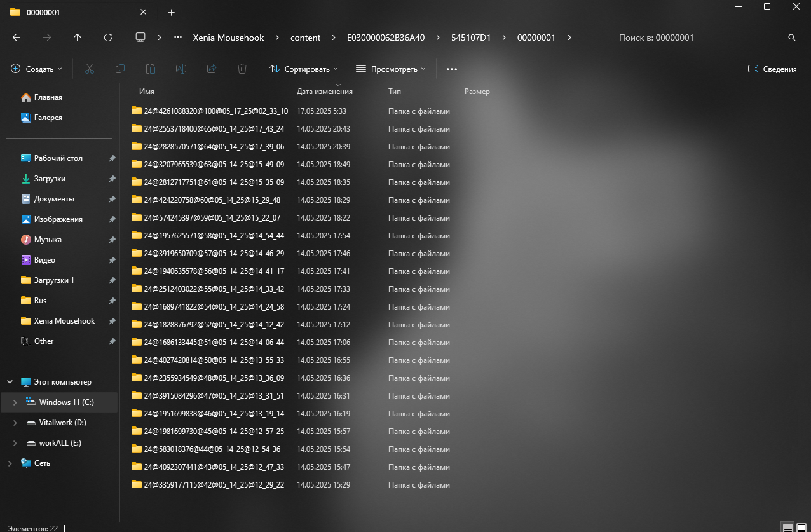Click the 545107D1 breadcrumb segment

tap(471, 38)
